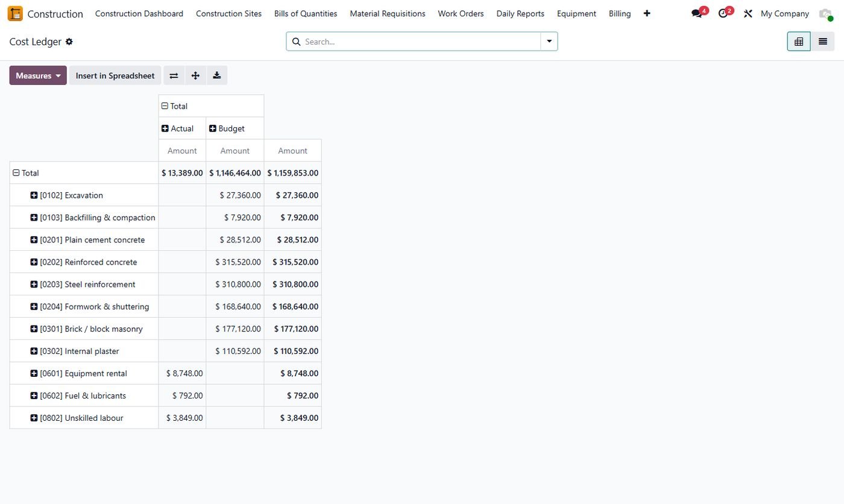Open the Cost Ledger settings gear
This screenshot has height=504, width=844.
[69, 42]
